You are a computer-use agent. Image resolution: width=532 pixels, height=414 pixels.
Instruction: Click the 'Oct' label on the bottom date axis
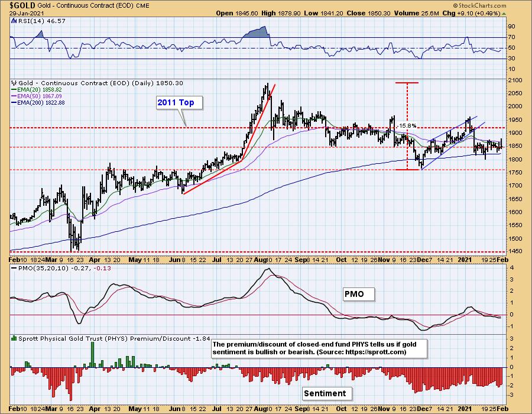click(x=341, y=409)
